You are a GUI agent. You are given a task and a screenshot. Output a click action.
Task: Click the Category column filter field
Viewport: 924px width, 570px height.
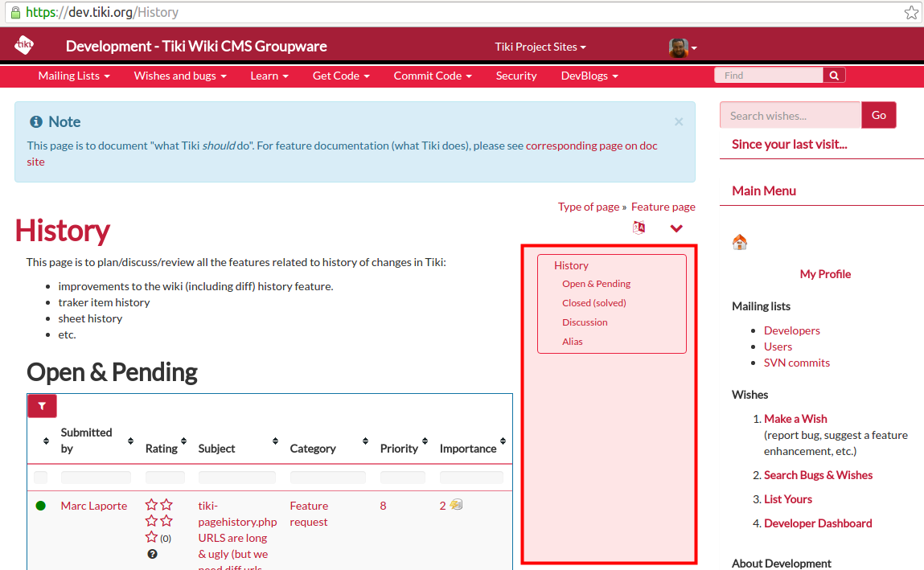pos(327,477)
